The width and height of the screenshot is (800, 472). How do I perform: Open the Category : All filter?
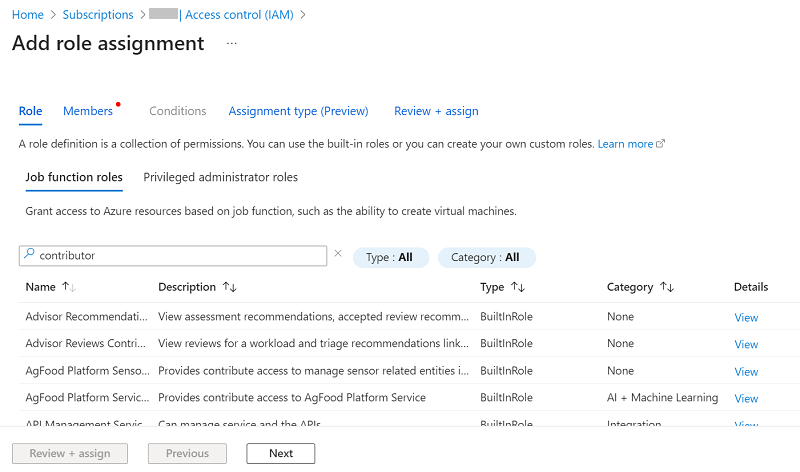(x=486, y=257)
